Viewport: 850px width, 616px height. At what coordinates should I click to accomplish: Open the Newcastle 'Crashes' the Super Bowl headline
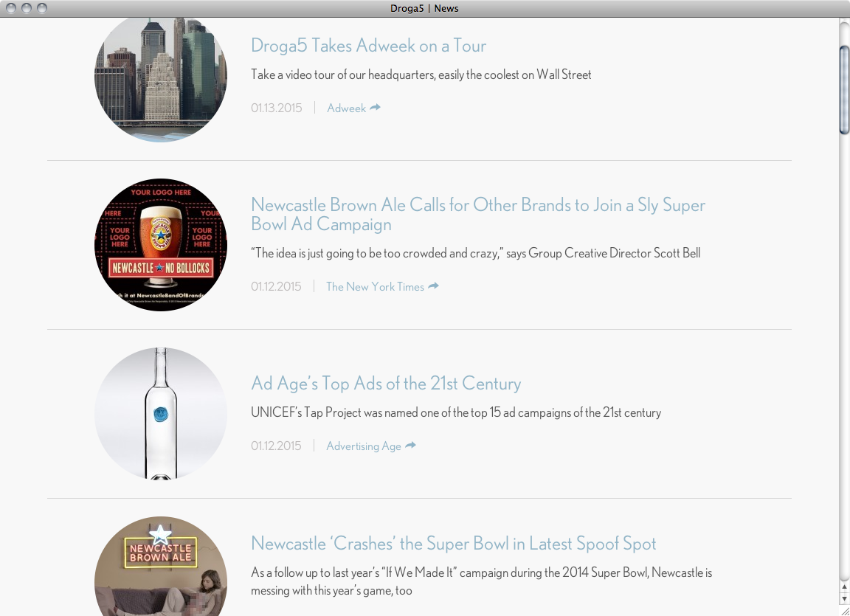click(453, 544)
